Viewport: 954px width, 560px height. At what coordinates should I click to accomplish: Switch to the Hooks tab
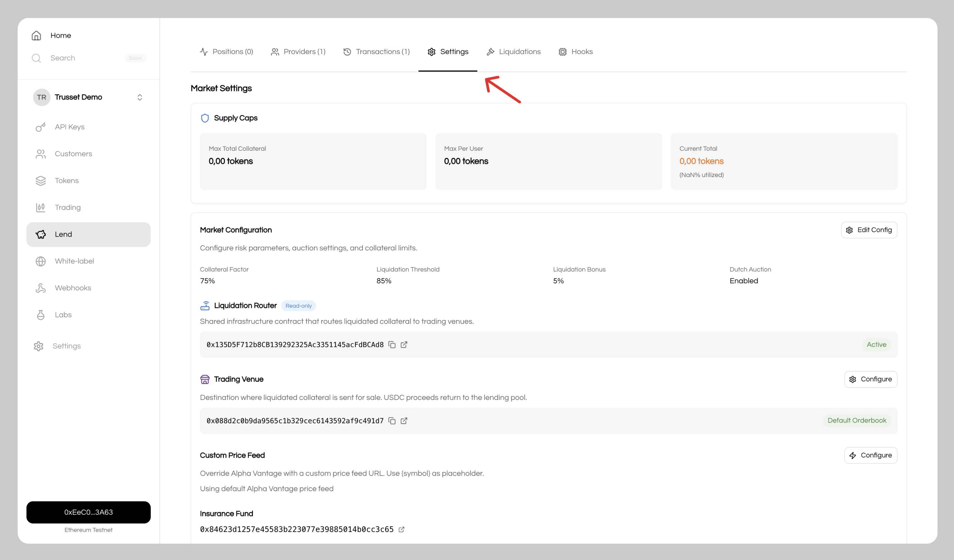click(576, 52)
